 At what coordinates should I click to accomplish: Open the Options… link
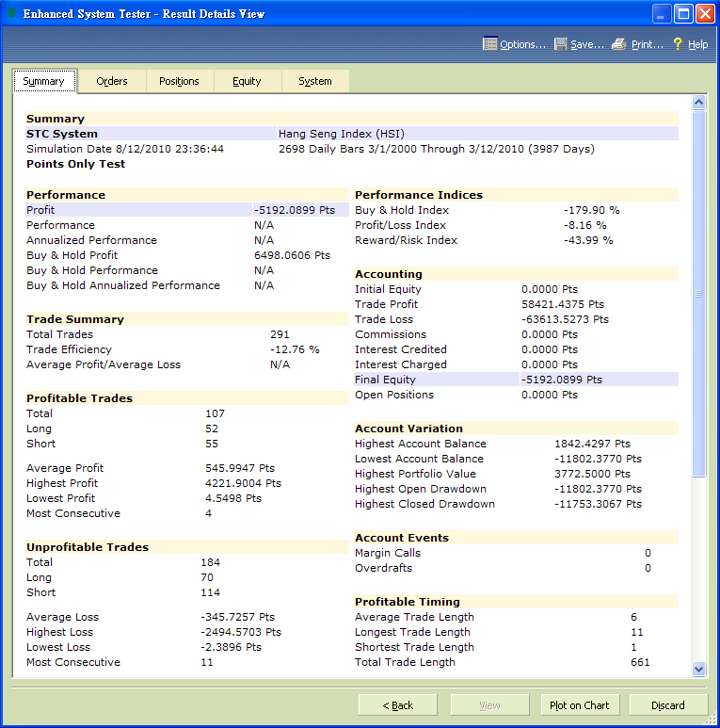(522, 44)
